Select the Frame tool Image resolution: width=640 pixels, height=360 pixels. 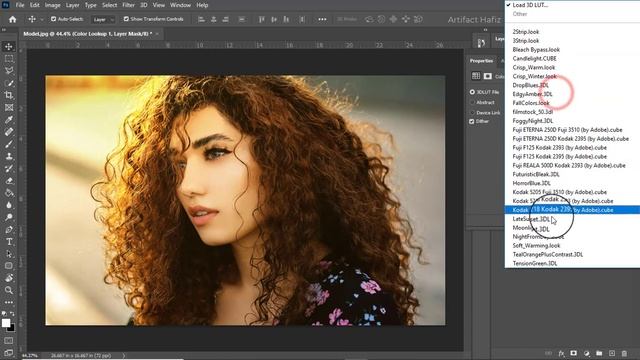tap(9, 108)
